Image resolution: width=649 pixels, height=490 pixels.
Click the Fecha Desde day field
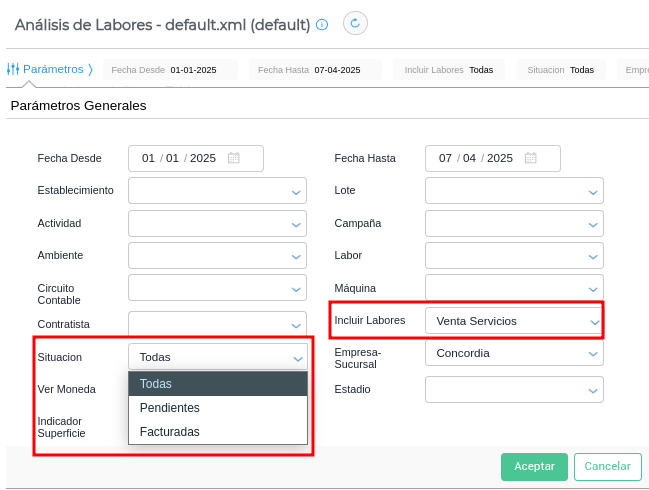pyautogui.click(x=149, y=158)
